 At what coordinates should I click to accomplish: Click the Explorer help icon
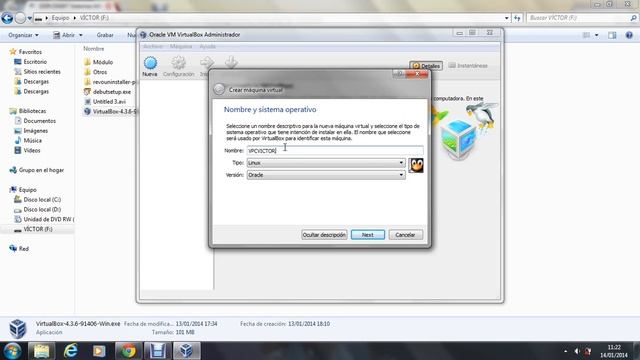pos(629,36)
